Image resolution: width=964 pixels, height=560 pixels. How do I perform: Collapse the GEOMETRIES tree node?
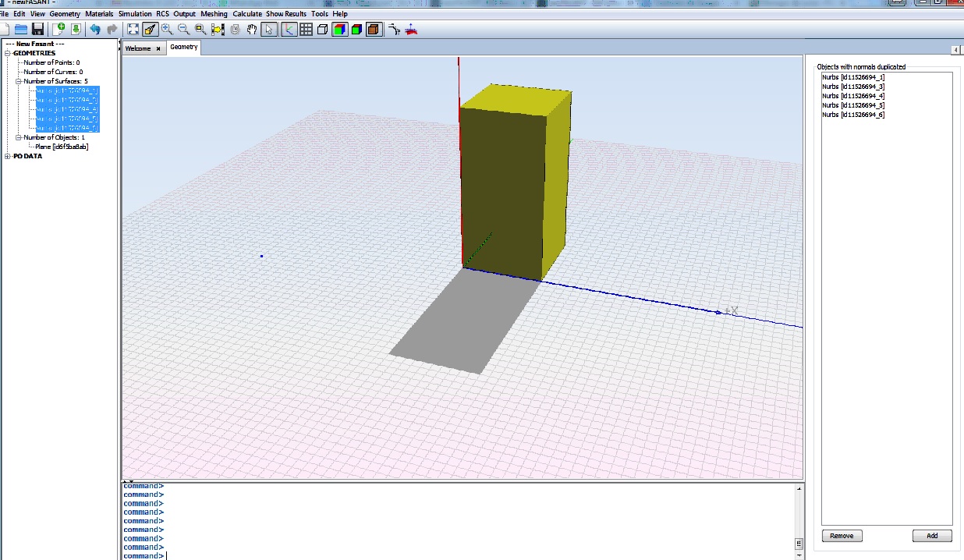8,53
